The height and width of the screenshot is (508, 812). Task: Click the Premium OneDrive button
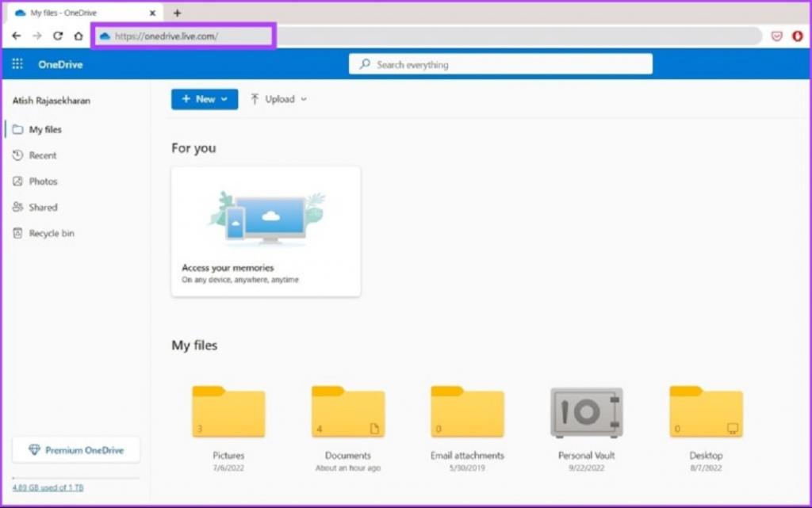[x=76, y=450]
